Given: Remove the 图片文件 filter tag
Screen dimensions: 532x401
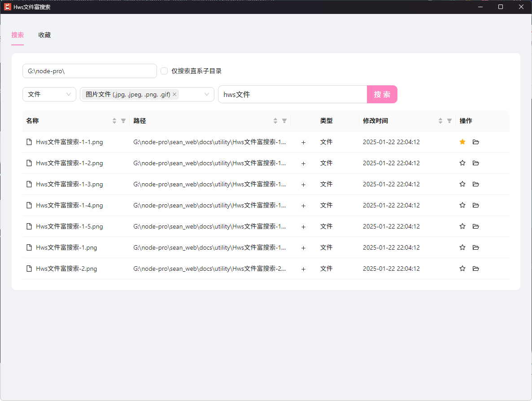Looking at the screenshot, I should (x=174, y=94).
